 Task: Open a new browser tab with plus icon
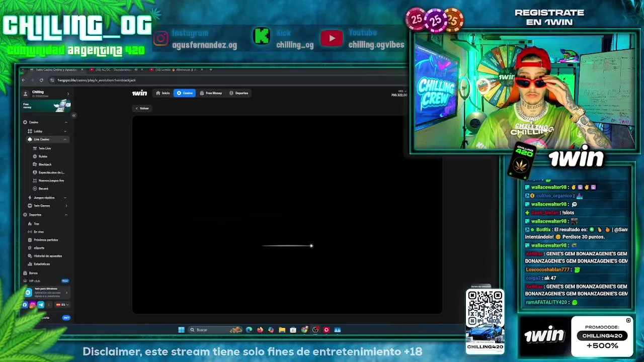(211, 69)
